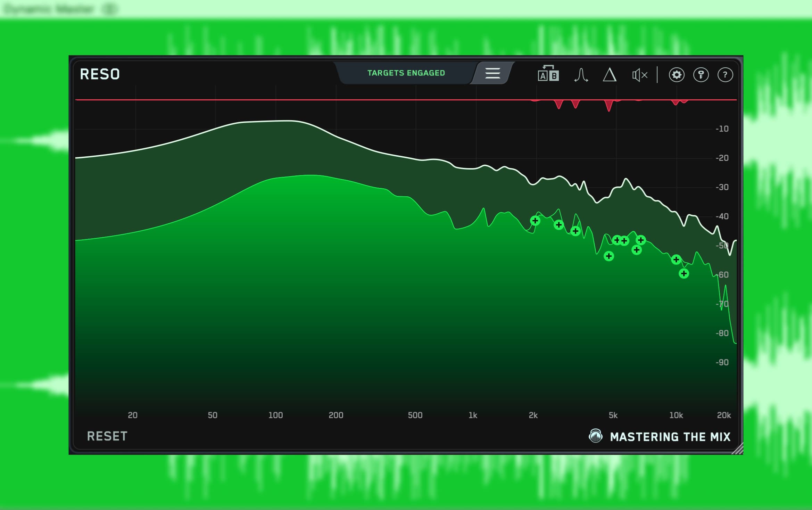Screen dimensions: 812x510
Task: Open the gear settings icon
Action: tap(677, 75)
